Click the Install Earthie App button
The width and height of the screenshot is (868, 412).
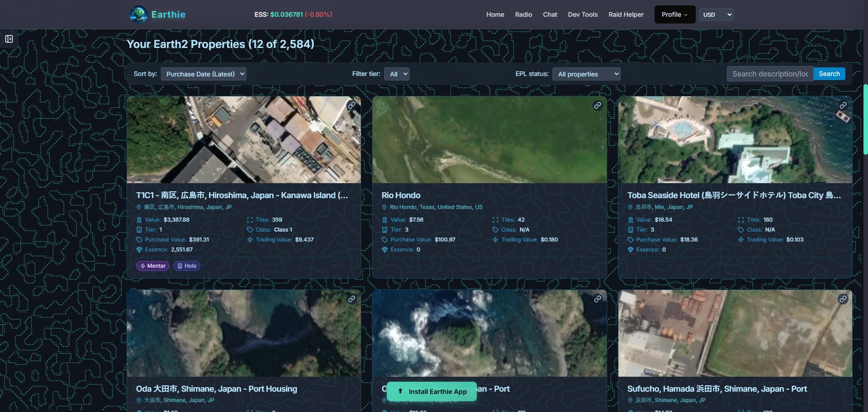[x=432, y=392]
